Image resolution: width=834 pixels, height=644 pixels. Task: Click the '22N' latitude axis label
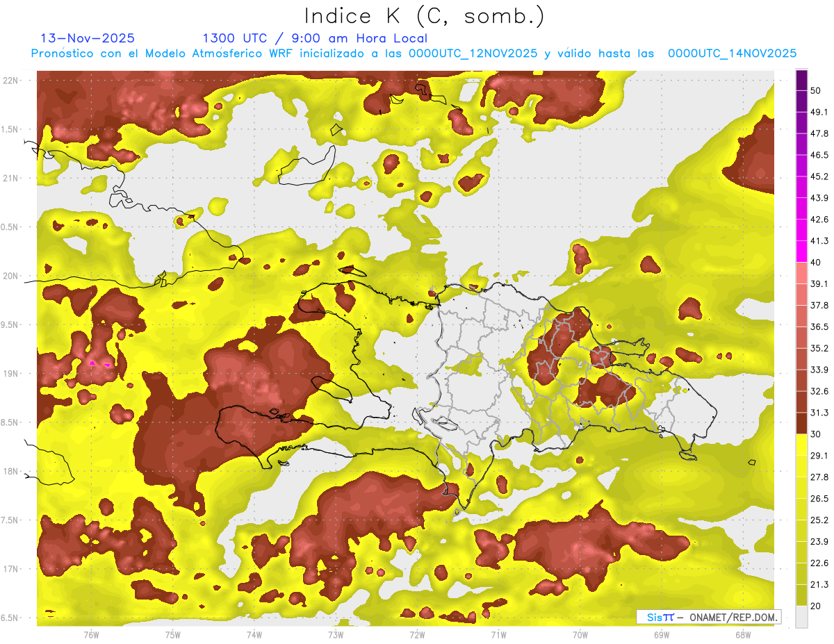pyautogui.click(x=12, y=81)
